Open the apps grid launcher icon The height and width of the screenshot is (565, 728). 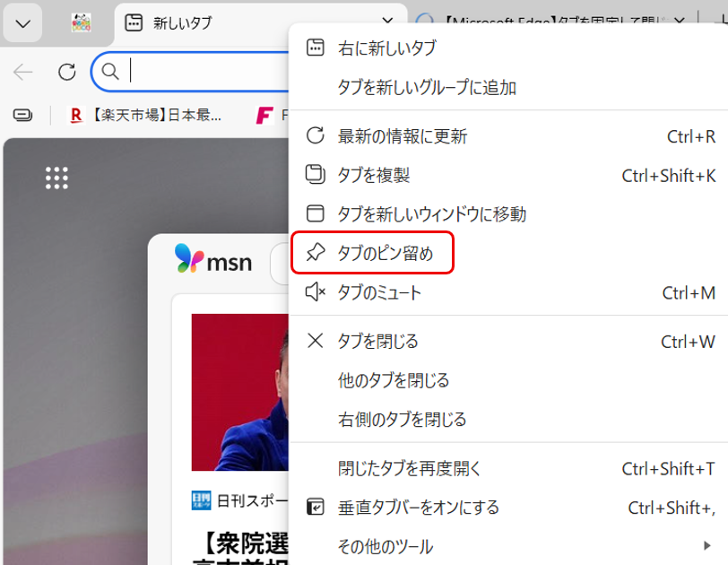(x=56, y=178)
